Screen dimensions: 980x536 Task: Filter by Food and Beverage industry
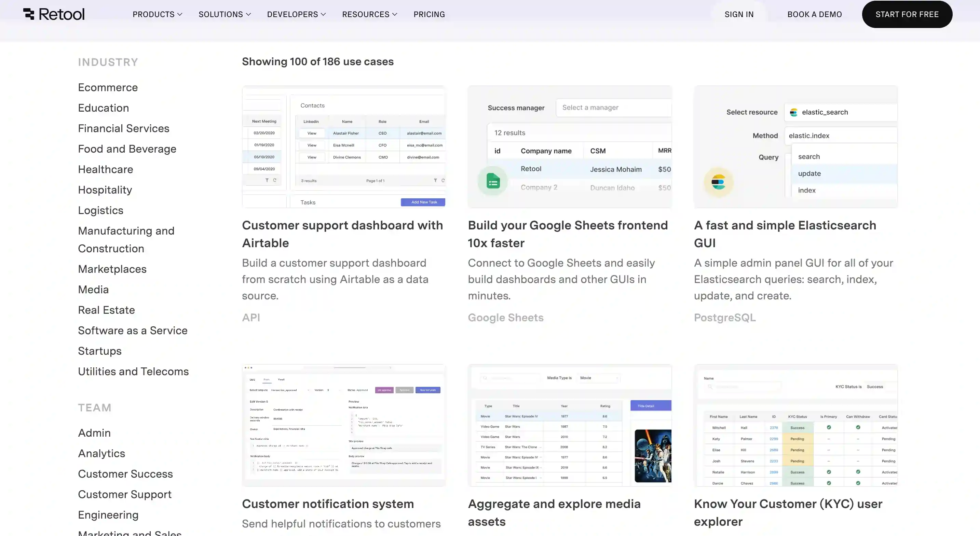[x=127, y=149]
